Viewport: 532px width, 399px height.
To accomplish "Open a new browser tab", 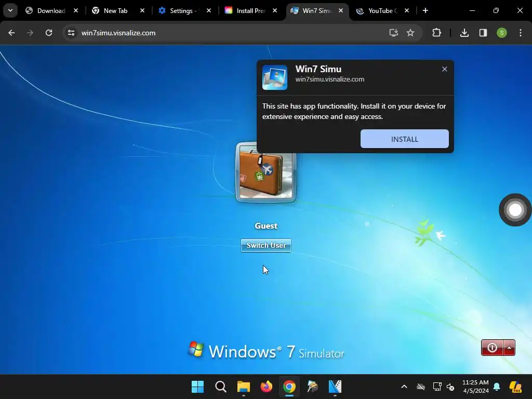I will tap(425, 10).
